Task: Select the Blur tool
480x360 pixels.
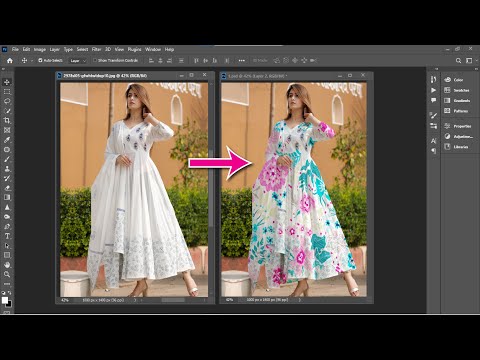Action: pos(7,207)
